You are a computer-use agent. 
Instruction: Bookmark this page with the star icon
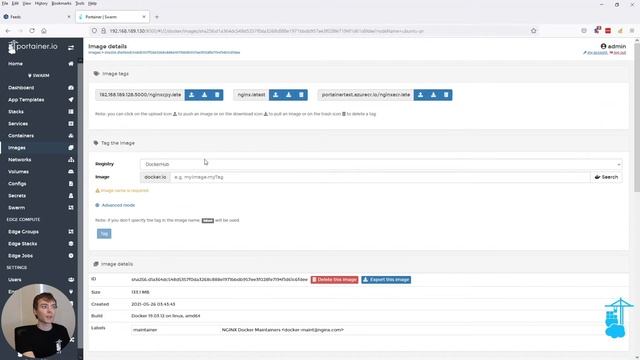[x=533, y=31]
